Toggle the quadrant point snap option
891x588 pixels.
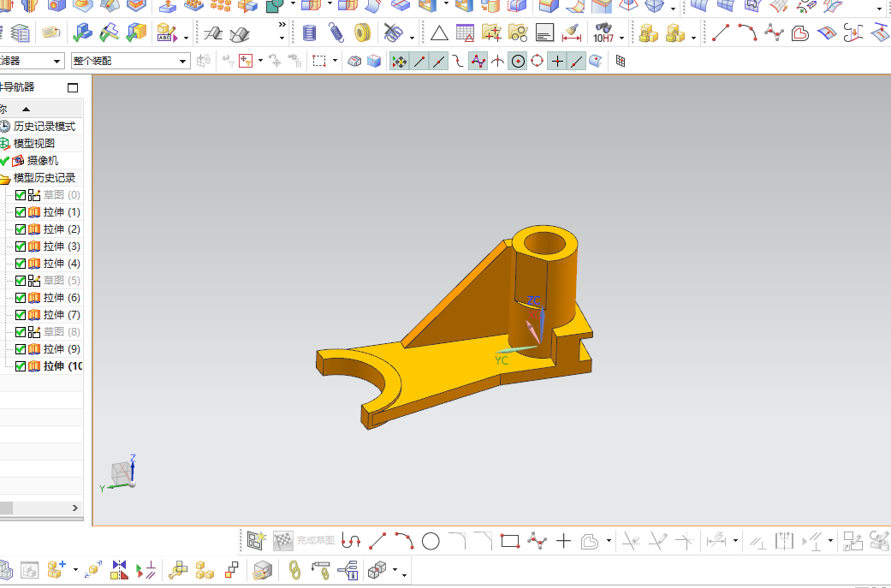537,61
